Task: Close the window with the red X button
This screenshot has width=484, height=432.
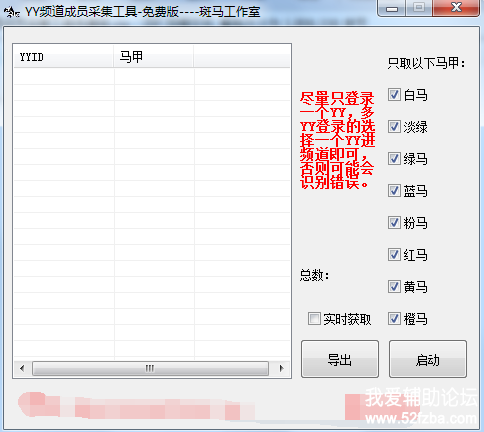Action: coord(456,8)
